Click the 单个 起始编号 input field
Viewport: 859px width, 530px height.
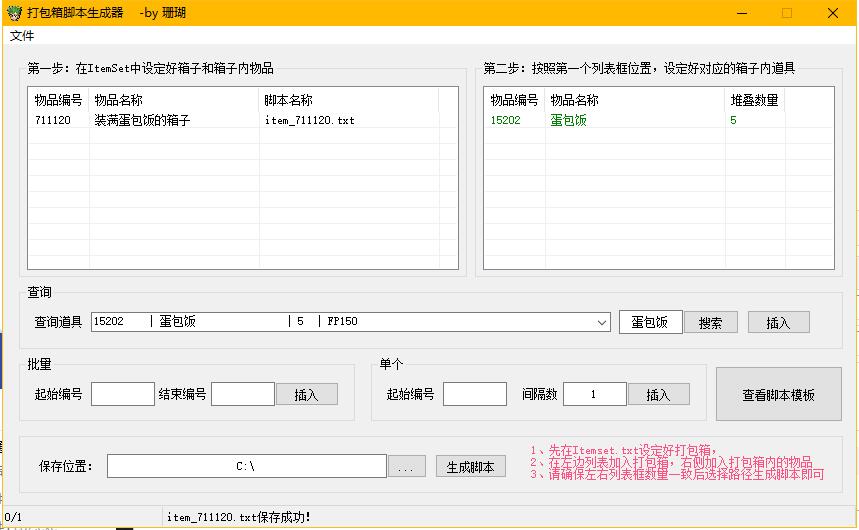pos(474,394)
